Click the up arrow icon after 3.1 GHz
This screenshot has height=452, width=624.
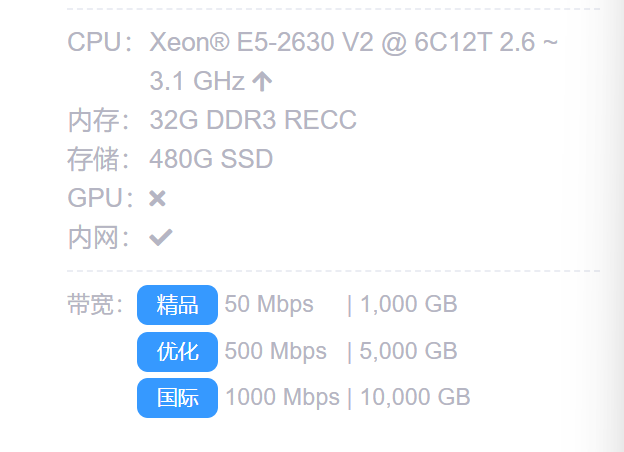[263, 81]
